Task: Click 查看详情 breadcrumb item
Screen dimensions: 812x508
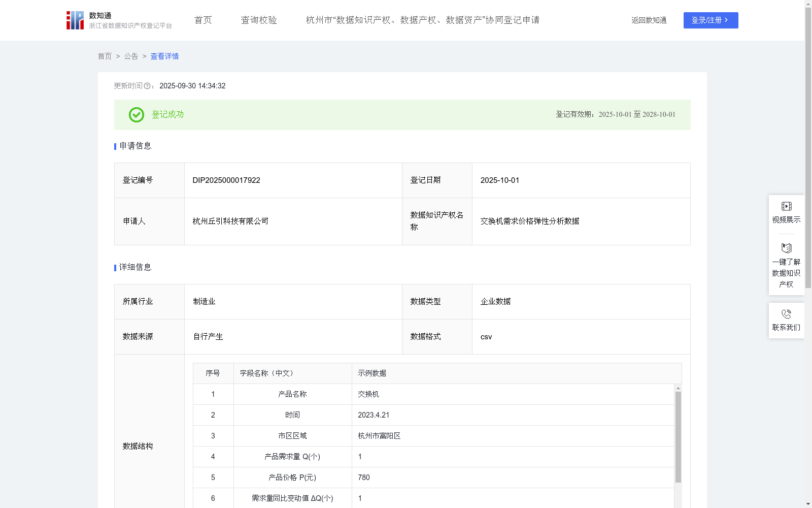Action: coord(164,56)
